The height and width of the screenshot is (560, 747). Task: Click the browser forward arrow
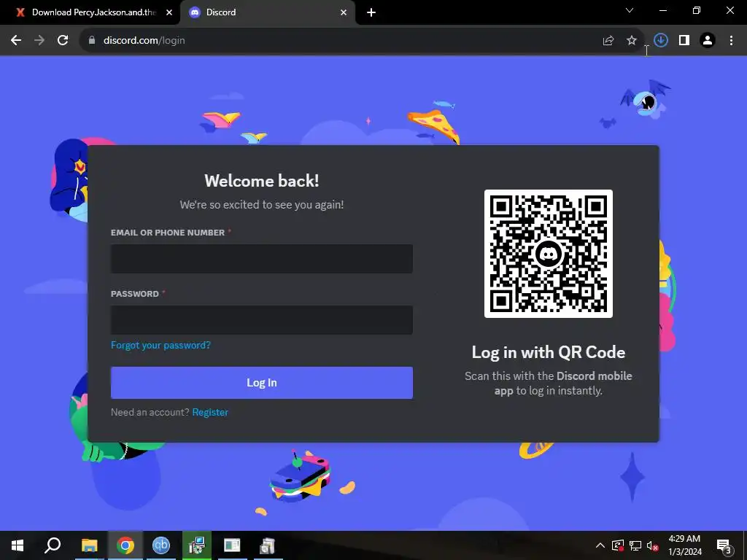(39, 41)
